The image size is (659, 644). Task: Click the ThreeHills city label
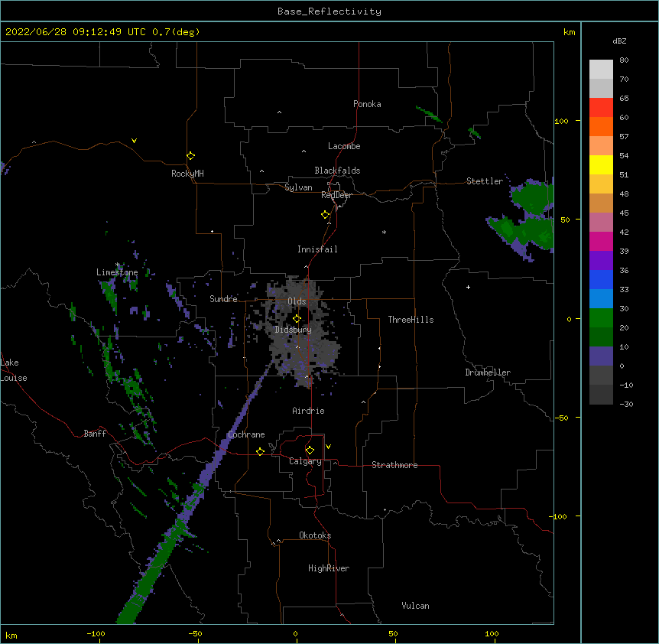pos(411,320)
